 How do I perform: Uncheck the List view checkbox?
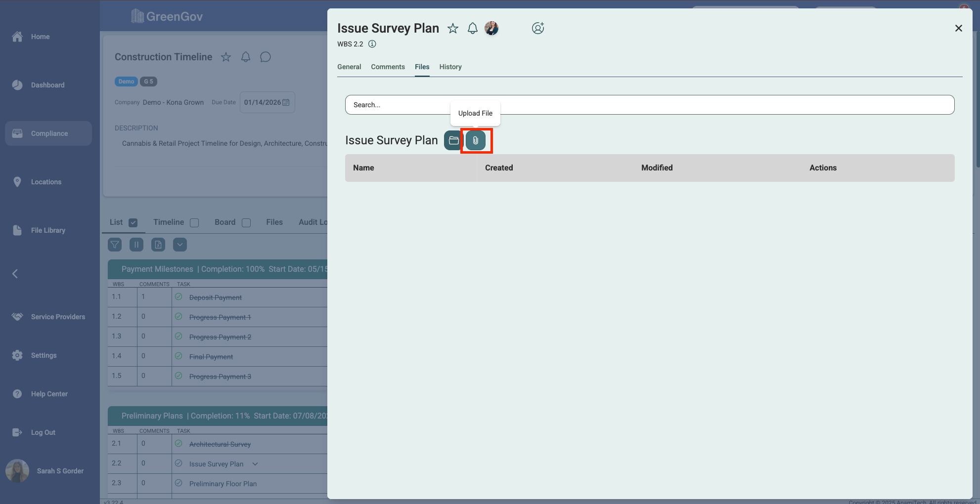point(133,223)
